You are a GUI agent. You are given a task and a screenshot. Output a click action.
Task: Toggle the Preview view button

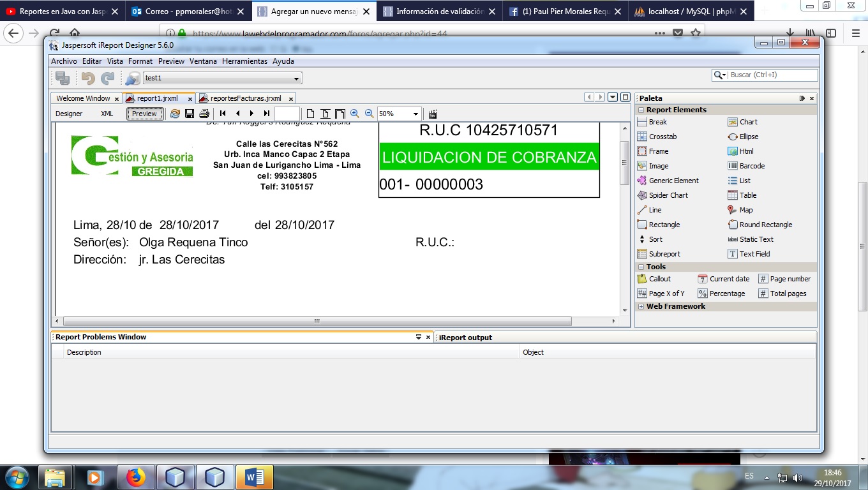point(144,114)
